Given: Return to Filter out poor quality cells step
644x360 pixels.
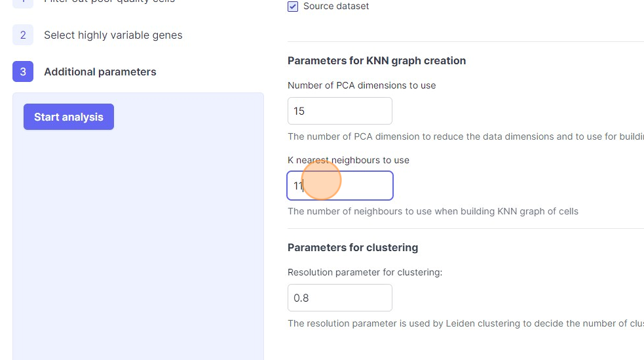Looking at the screenshot, I should [109, 2].
